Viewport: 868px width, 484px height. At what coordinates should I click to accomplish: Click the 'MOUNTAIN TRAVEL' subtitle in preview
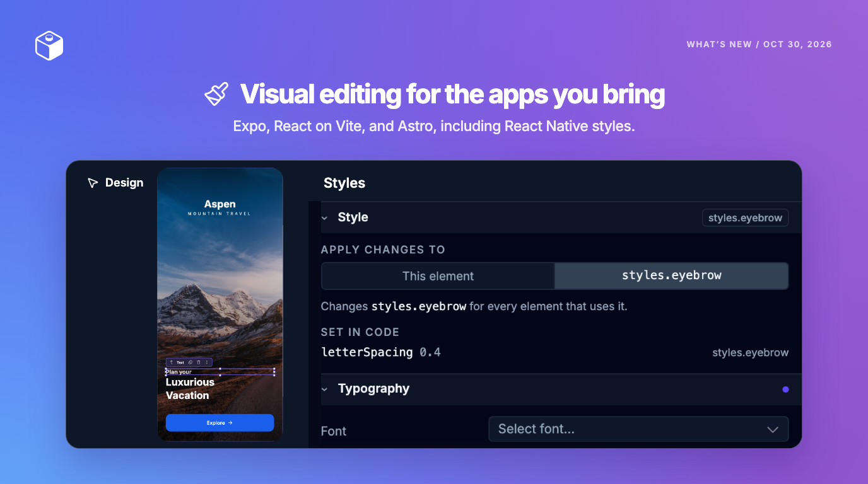pos(220,214)
